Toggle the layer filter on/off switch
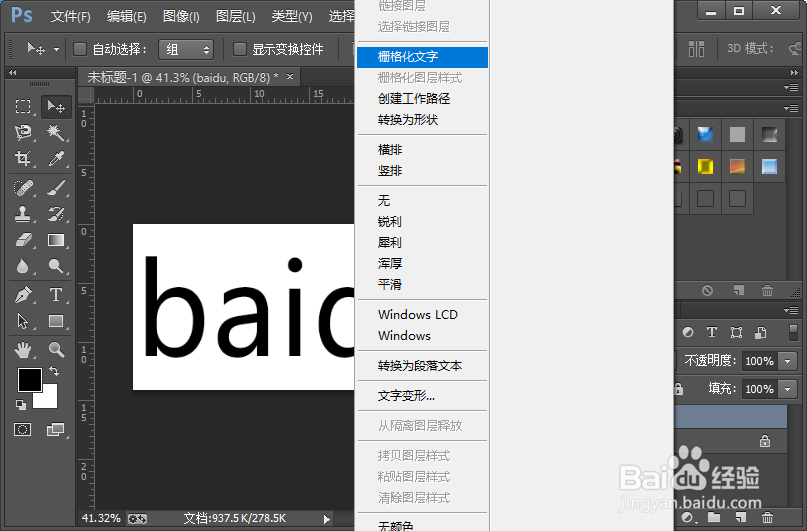 [x=793, y=332]
